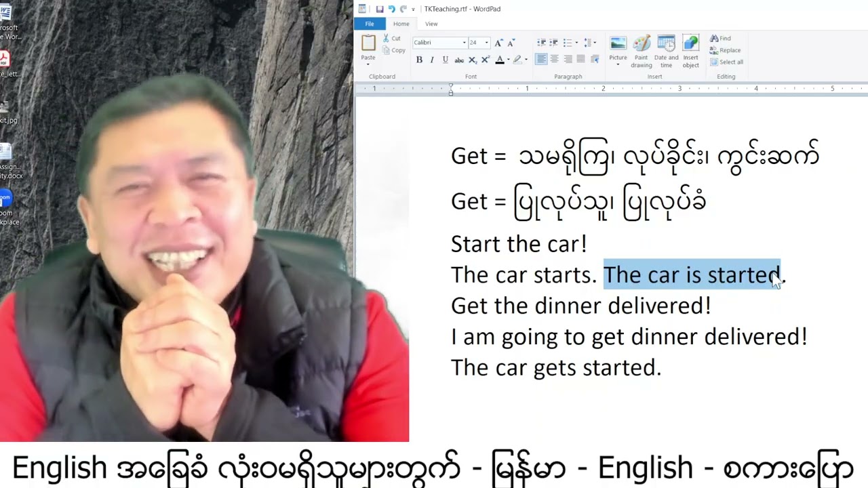Toggle Strikethrough formatting
The width and height of the screenshot is (868, 488).
(x=459, y=60)
